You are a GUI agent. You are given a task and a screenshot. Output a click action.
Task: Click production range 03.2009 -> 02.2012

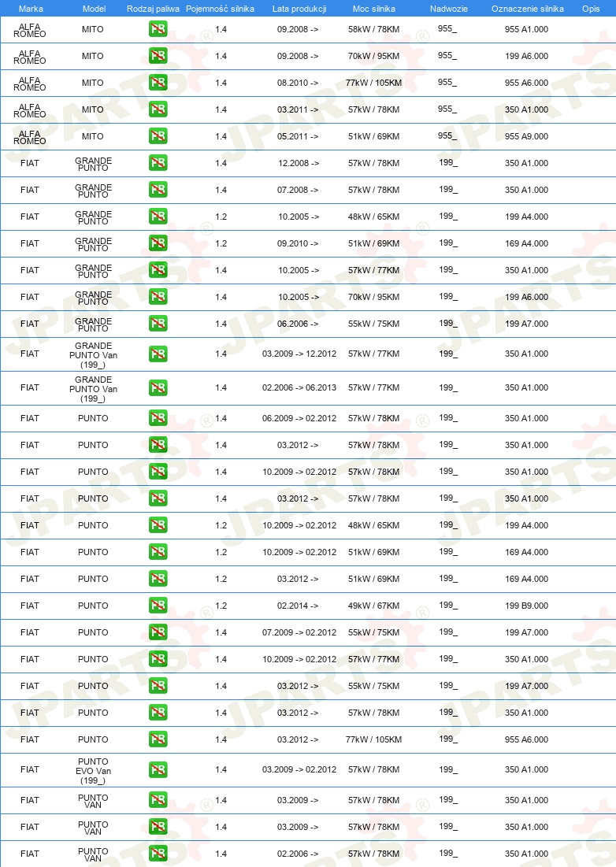click(299, 769)
